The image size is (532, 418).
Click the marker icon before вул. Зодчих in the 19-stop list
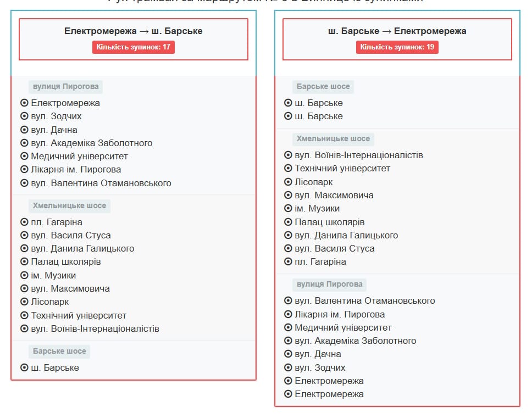(288, 368)
